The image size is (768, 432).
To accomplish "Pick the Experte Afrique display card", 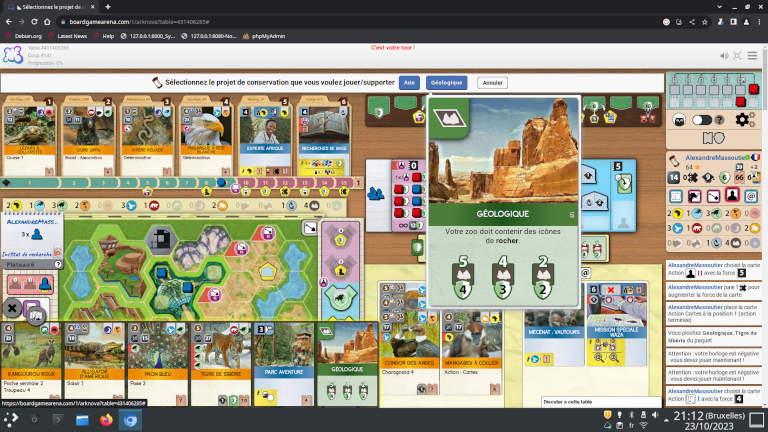I will (x=264, y=136).
